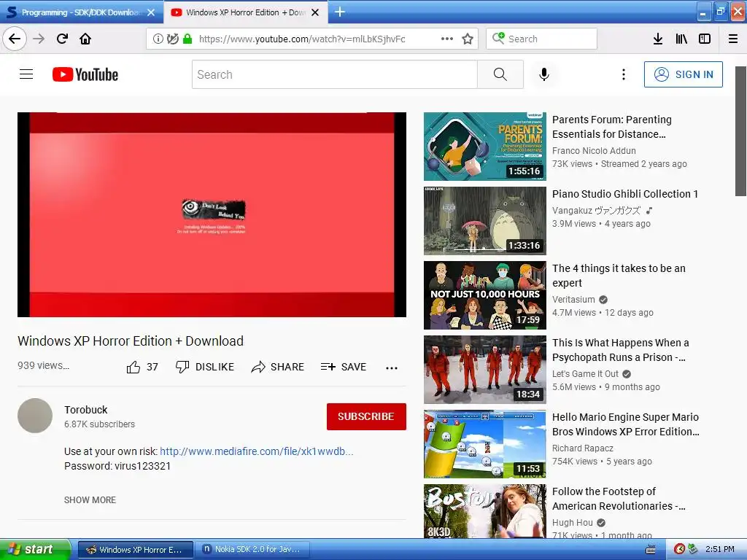Viewport: 747px width, 560px height.
Task: Go to YouTube home via the logo
Action: (85, 74)
